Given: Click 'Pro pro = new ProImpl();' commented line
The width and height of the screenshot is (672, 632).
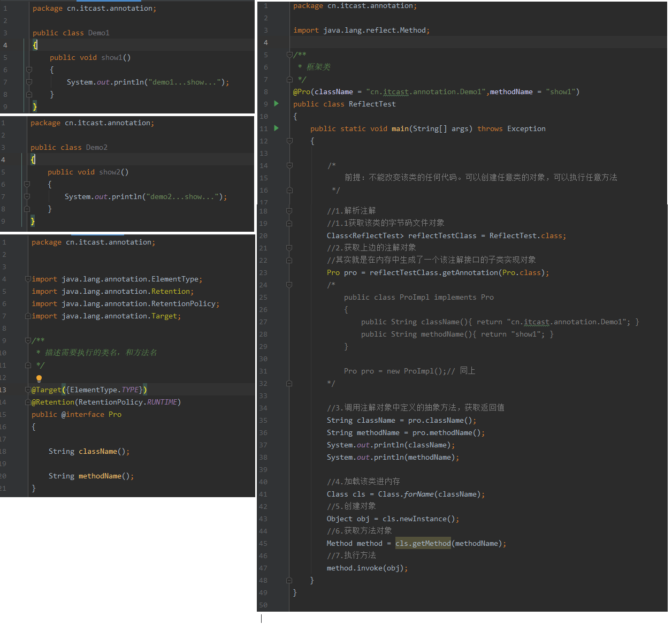Looking at the screenshot, I should pyautogui.click(x=395, y=371).
